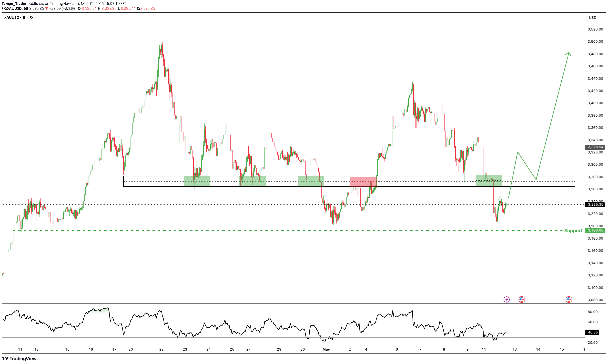Click the 3,220.00 price axis label
608x364 pixels.
pos(596,214)
